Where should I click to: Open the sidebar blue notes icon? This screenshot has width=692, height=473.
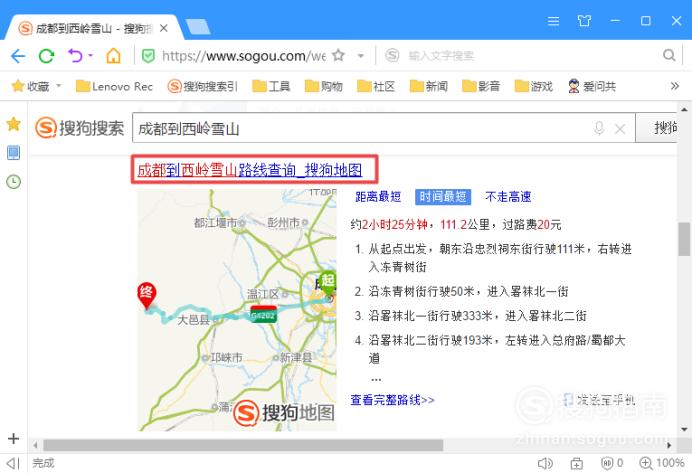pyautogui.click(x=14, y=153)
